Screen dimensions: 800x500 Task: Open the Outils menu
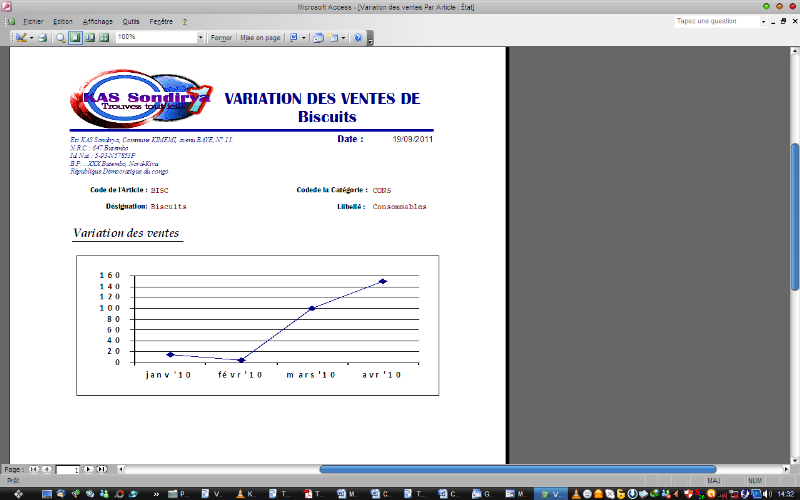point(131,21)
